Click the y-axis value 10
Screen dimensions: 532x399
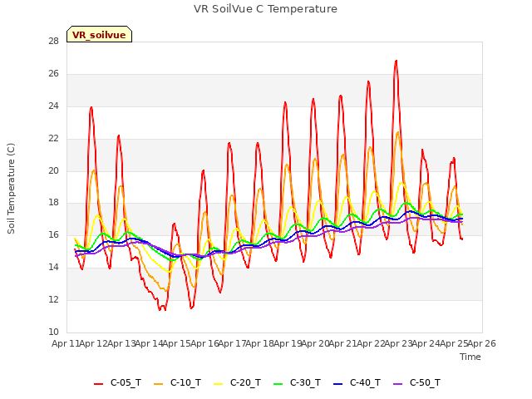(x=53, y=332)
